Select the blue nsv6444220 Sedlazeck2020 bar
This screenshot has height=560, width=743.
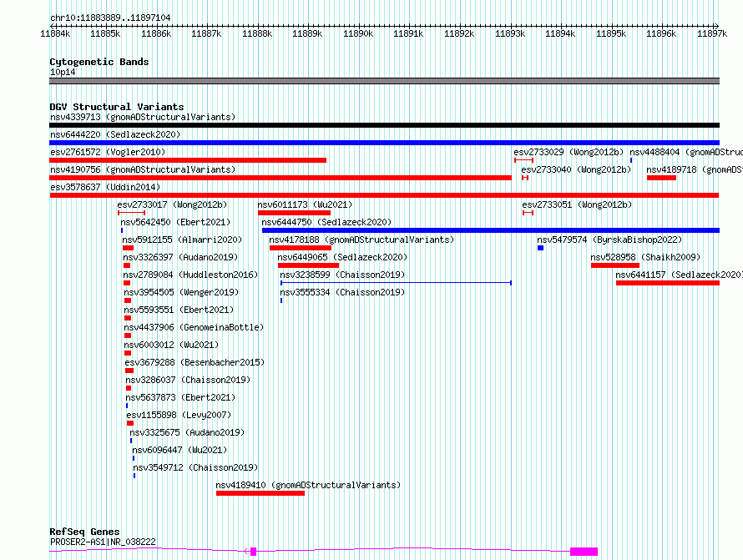384,143
